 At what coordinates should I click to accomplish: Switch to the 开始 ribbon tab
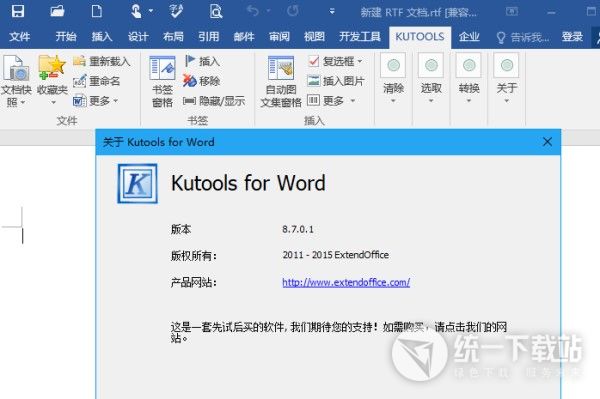click(66, 37)
